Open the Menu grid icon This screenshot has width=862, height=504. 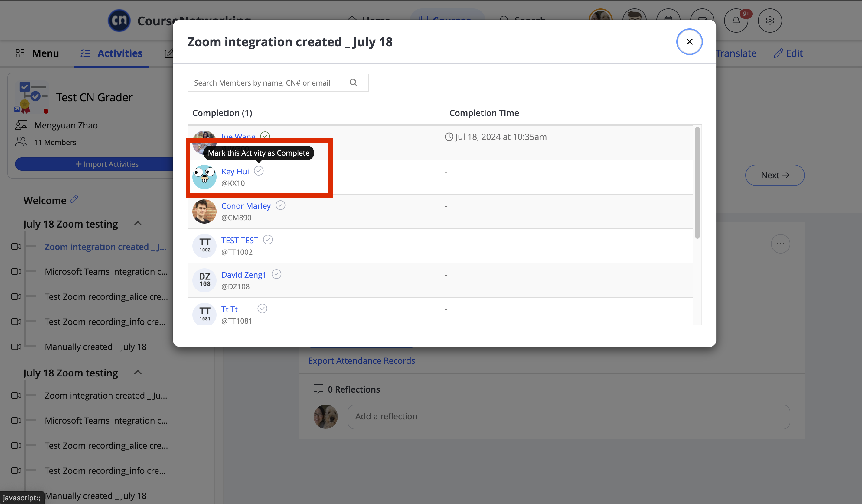(x=20, y=53)
